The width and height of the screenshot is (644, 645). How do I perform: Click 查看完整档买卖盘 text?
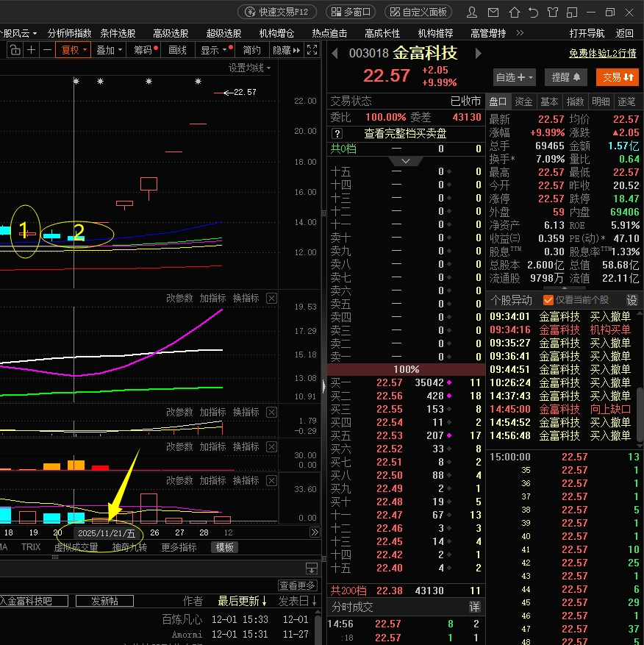pos(405,134)
